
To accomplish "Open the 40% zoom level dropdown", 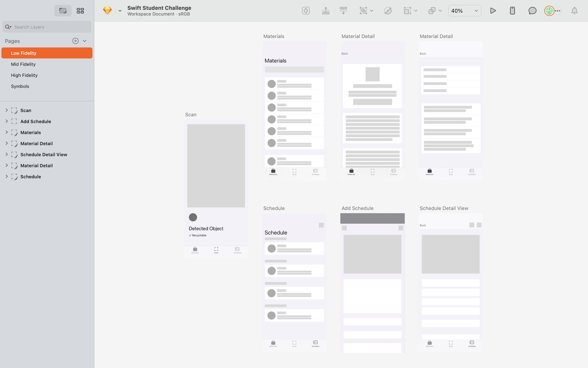I will point(465,11).
